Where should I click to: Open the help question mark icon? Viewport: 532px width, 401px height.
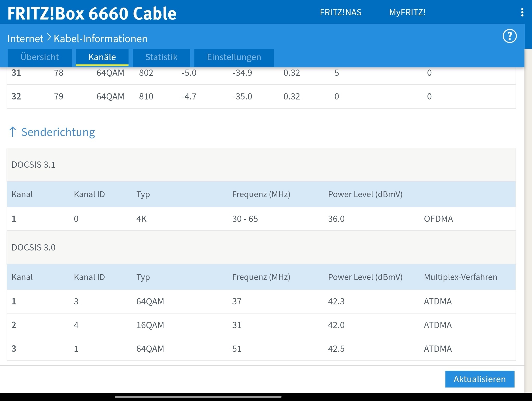510,36
